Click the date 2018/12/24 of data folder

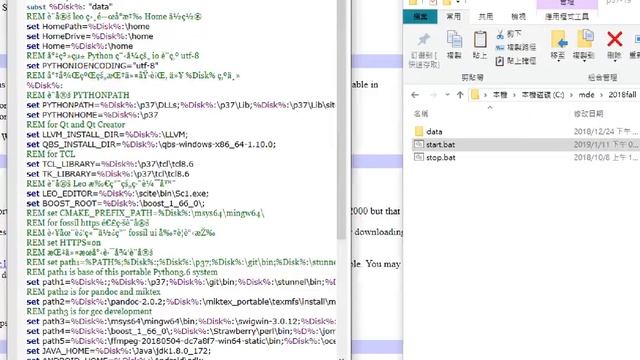(606, 131)
